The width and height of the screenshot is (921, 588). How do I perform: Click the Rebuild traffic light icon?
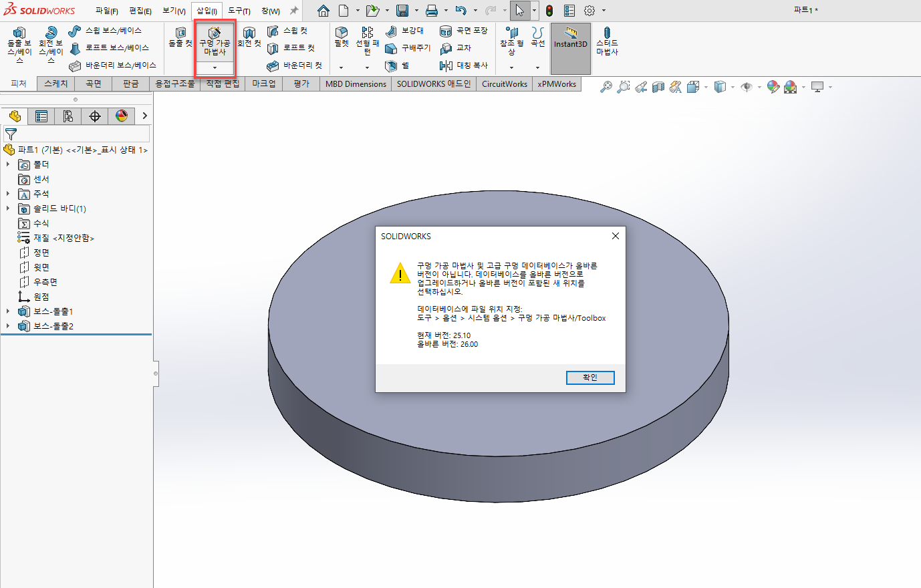pos(549,11)
